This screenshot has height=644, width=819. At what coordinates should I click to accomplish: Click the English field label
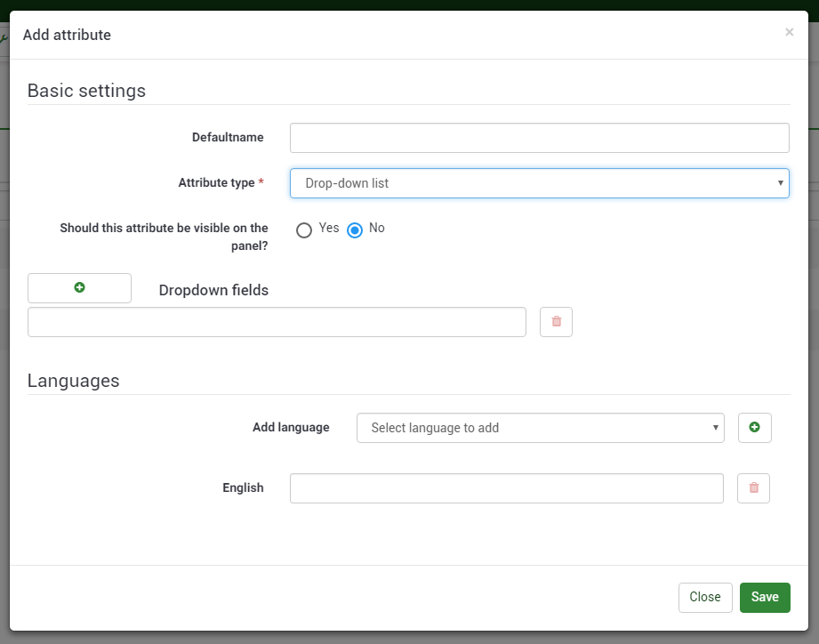click(243, 488)
